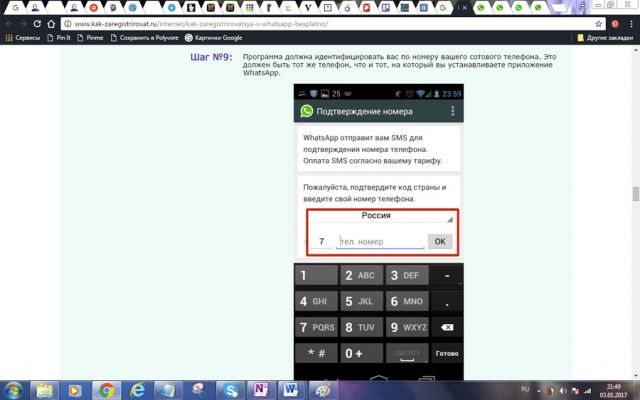The height and width of the screenshot is (400, 640).
Task: Tap the 9 WXYZ key
Action: tap(407, 327)
